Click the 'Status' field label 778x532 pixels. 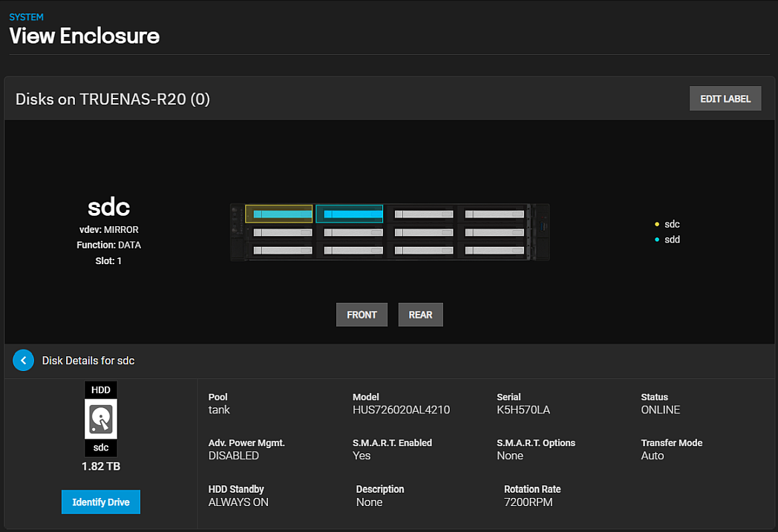(x=655, y=397)
